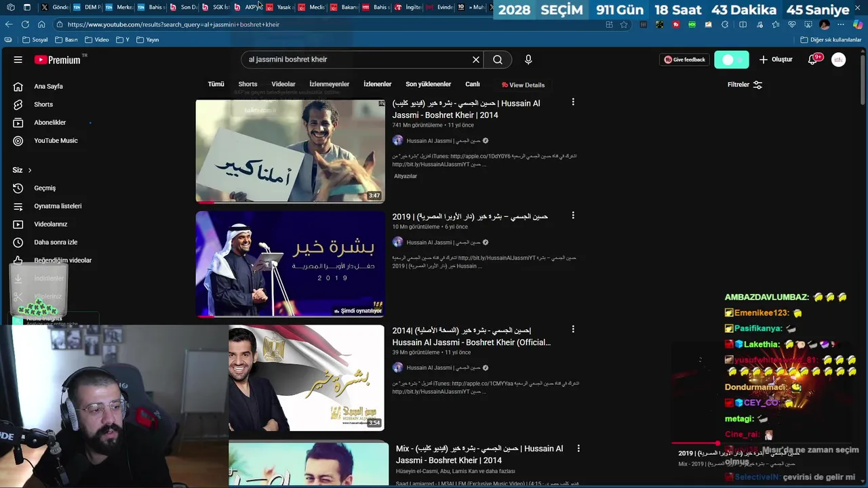The image size is (868, 488).
Task: Expand the Siz section chevron
Action: 29,170
